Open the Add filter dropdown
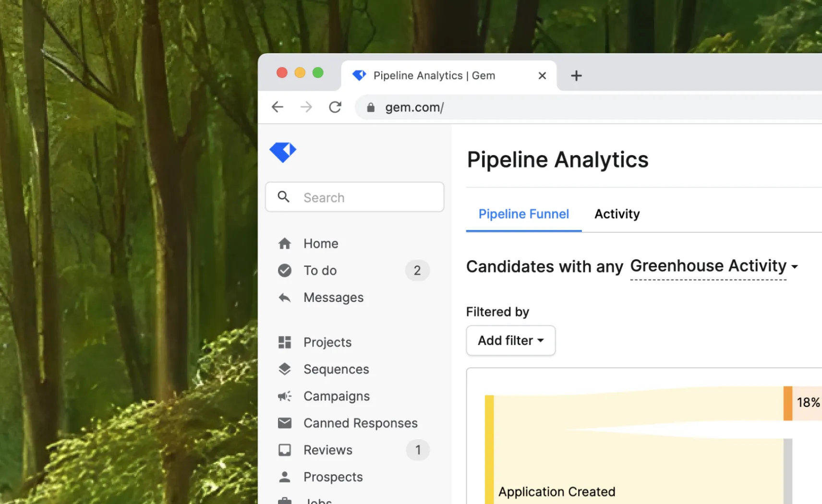This screenshot has height=504, width=822. click(511, 341)
